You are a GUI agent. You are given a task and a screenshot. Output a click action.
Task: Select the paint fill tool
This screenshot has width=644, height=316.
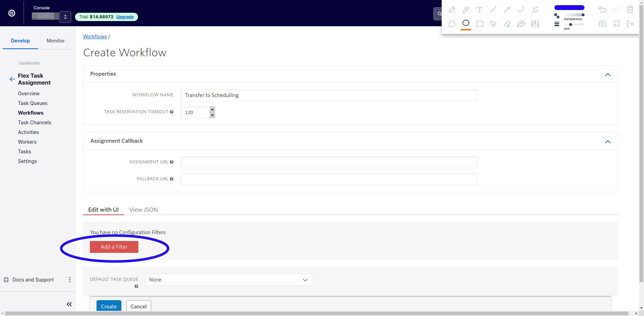coord(521,24)
